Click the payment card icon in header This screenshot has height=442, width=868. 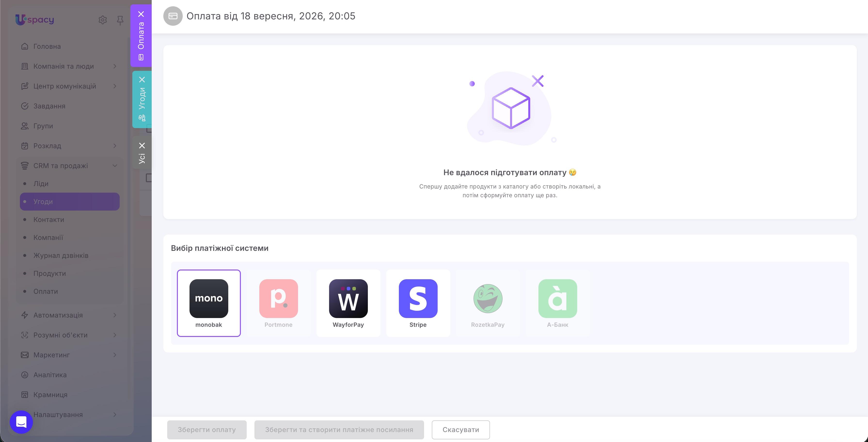click(173, 16)
